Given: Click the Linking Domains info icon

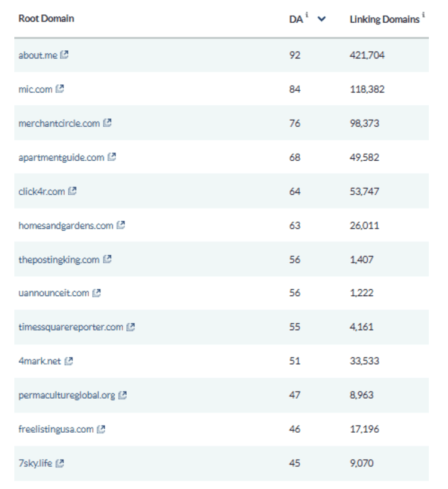Looking at the screenshot, I should [425, 16].
